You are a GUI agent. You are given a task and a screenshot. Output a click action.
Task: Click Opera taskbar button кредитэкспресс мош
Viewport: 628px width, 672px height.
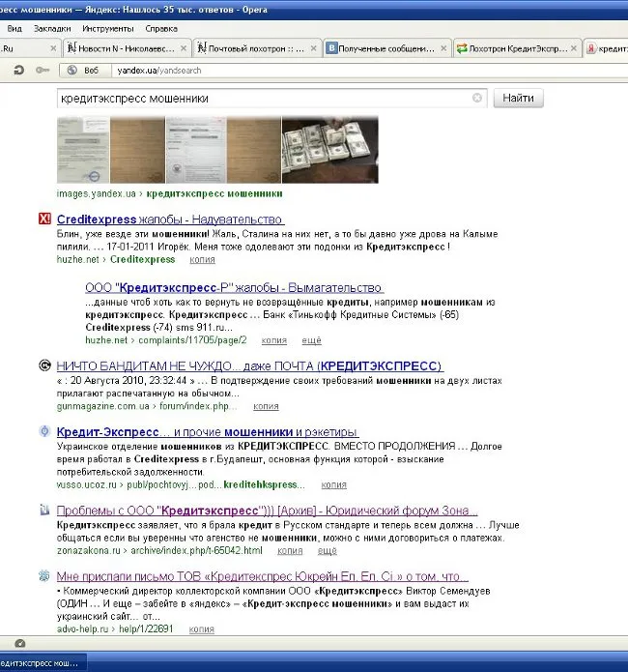42,663
